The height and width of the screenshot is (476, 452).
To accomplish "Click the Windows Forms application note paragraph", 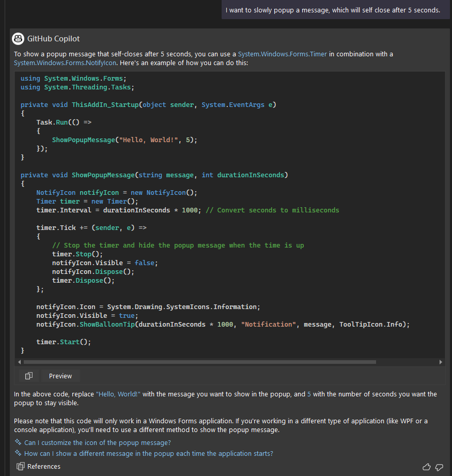I will [221, 425].
